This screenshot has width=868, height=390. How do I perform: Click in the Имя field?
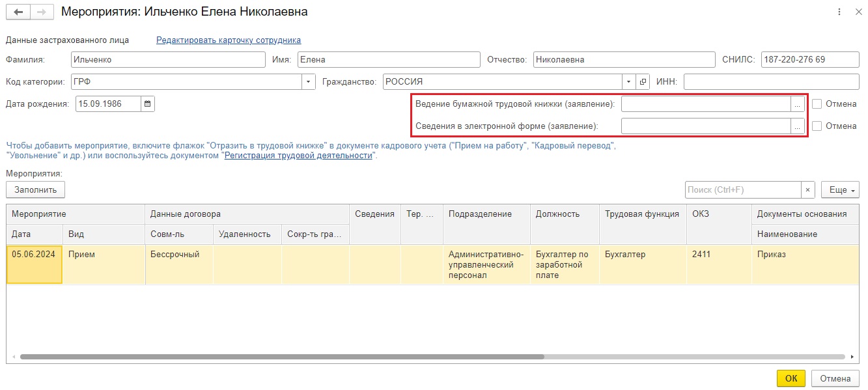coord(389,59)
